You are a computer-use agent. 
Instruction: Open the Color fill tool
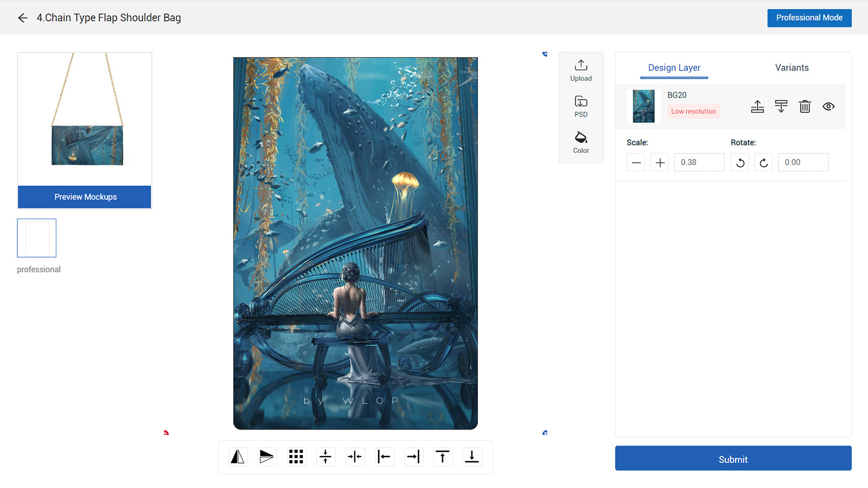[581, 143]
